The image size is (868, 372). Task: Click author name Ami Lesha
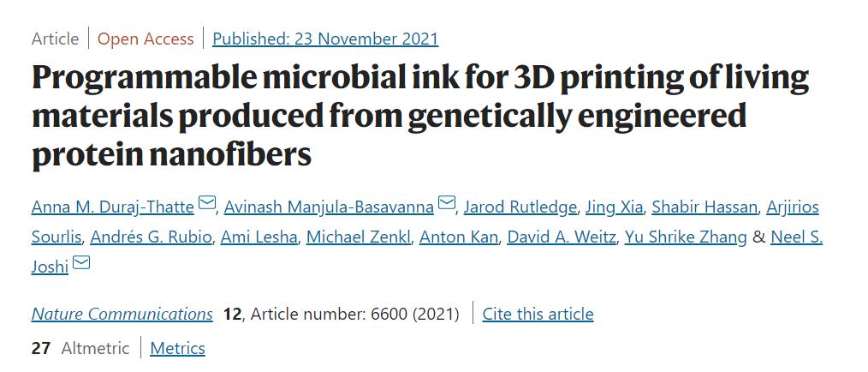point(258,237)
